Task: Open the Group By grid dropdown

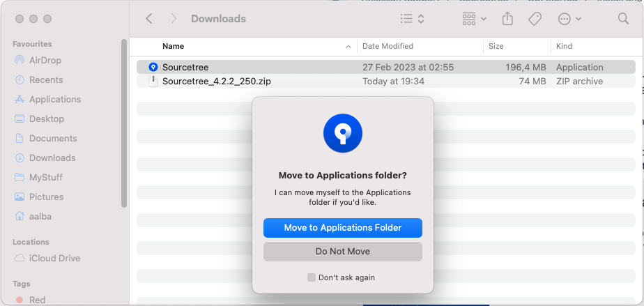Action: [x=475, y=19]
